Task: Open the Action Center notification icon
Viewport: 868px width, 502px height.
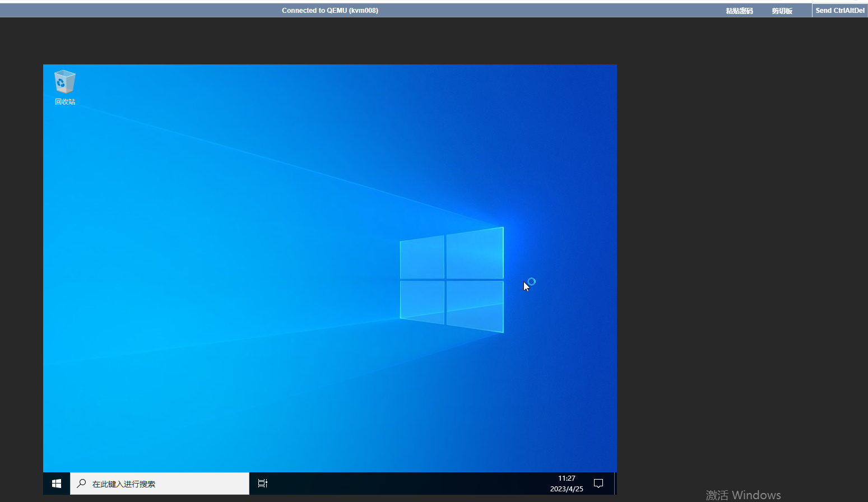Action: click(x=598, y=484)
